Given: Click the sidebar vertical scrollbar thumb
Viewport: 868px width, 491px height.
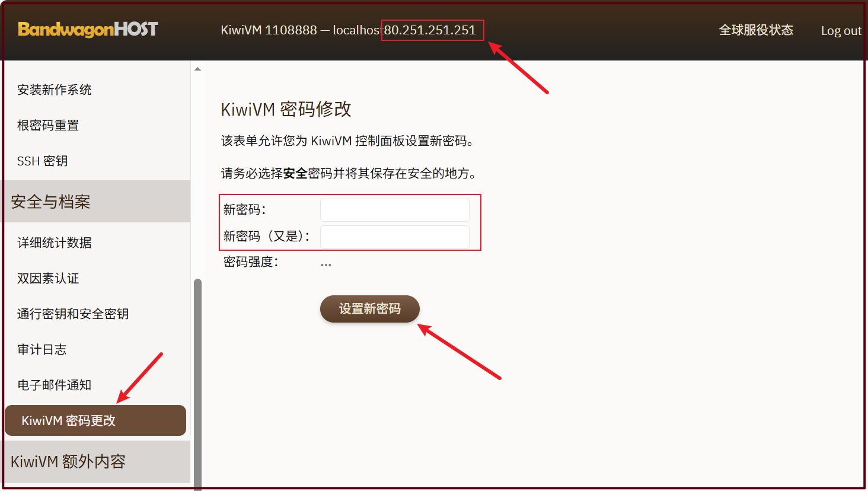Looking at the screenshot, I should click(x=198, y=380).
